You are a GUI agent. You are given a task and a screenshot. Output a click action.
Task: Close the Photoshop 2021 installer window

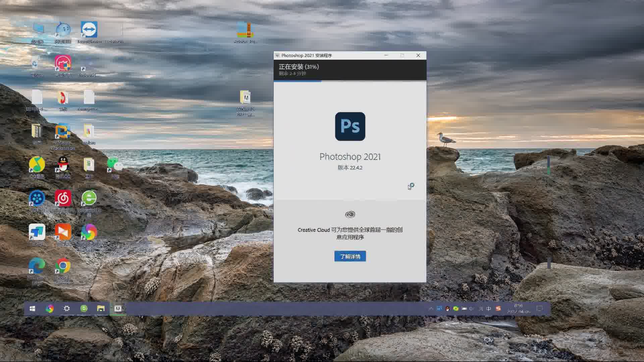[x=418, y=55]
